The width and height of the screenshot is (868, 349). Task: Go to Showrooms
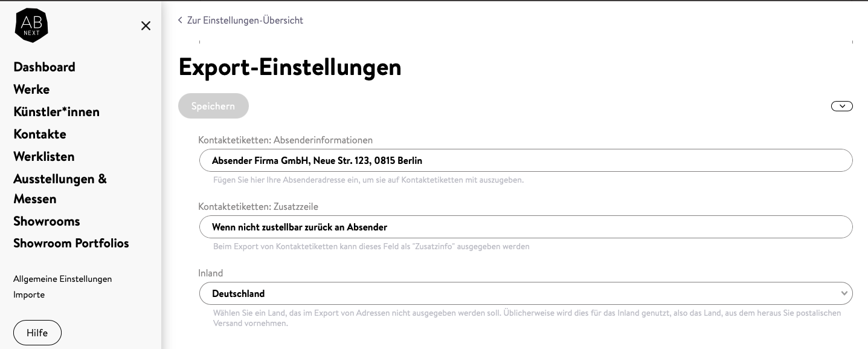pyautogui.click(x=47, y=221)
